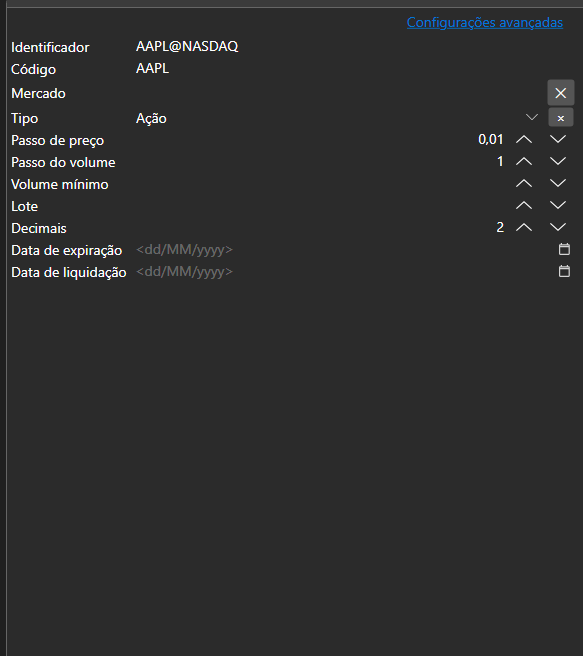583x656 pixels.
Task: Increase Lote value
Action: pyautogui.click(x=524, y=205)
